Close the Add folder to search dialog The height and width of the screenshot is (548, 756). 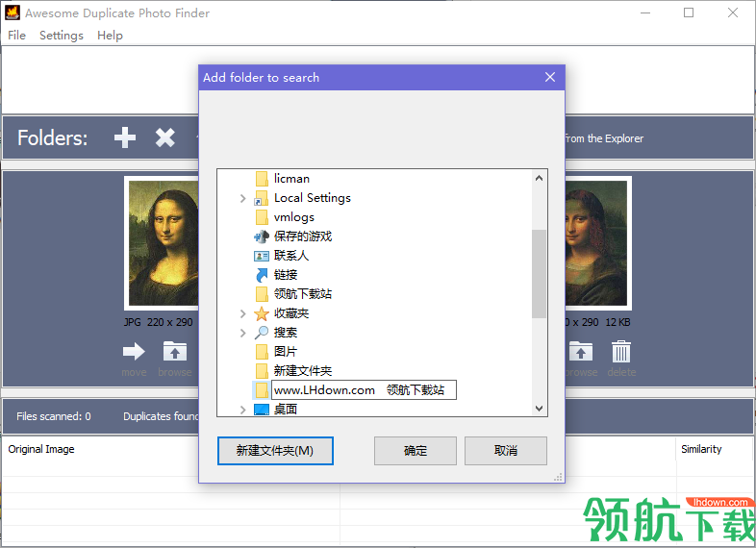click(x=550, y=77)
